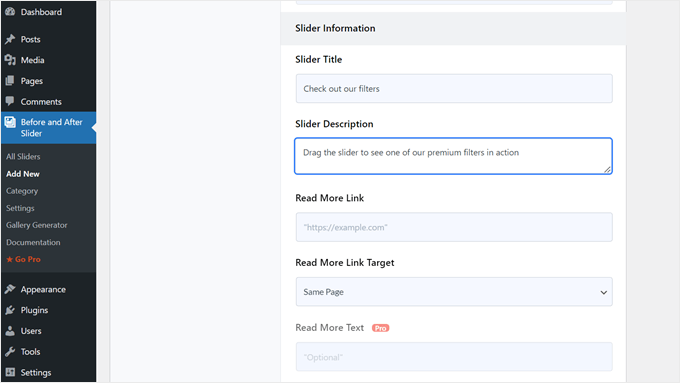Screen dimensions: 680x383
Task: Click the Media icon in sidebar
Action: (x=10, y=60)
